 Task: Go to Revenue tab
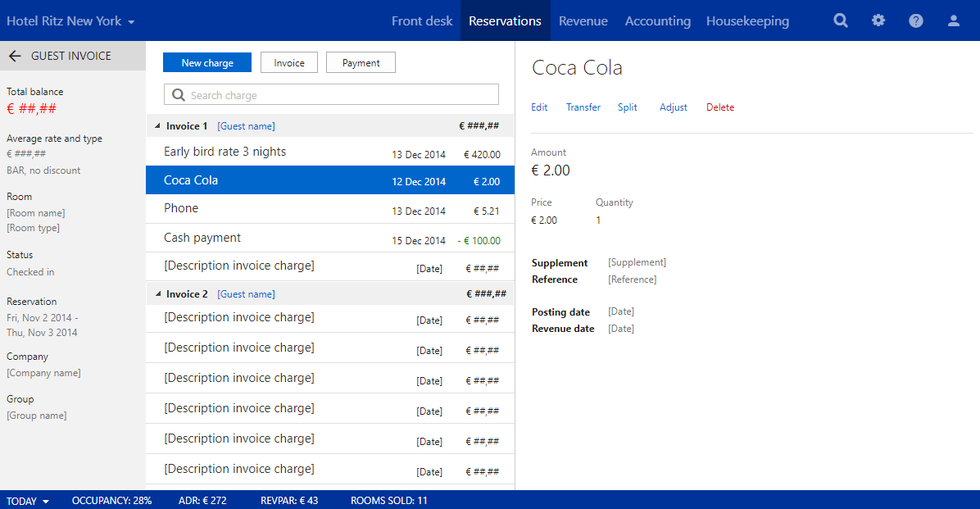click(583, 20)
